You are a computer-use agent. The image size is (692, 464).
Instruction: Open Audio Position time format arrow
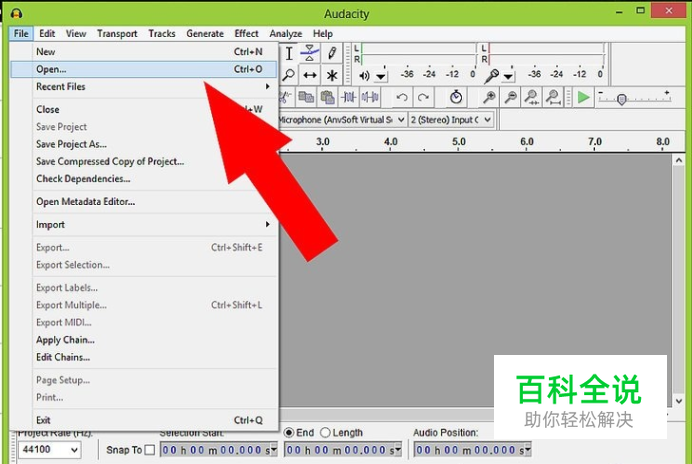527,450
